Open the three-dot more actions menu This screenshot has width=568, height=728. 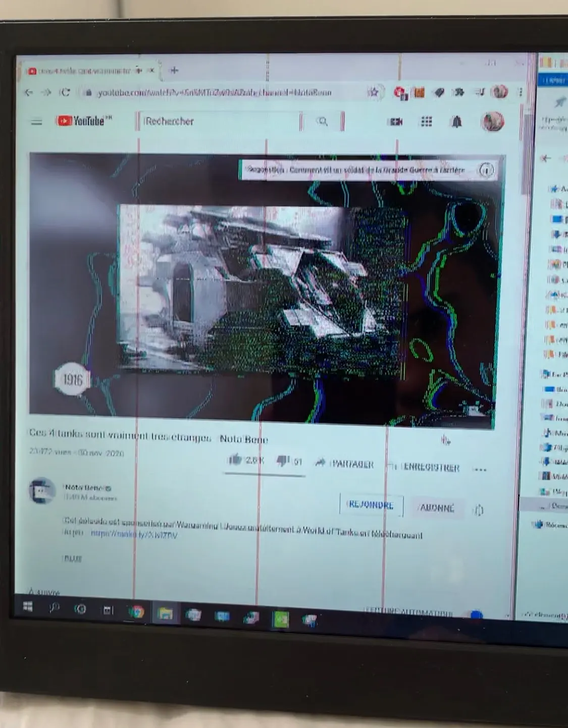(x=480, y=470)
